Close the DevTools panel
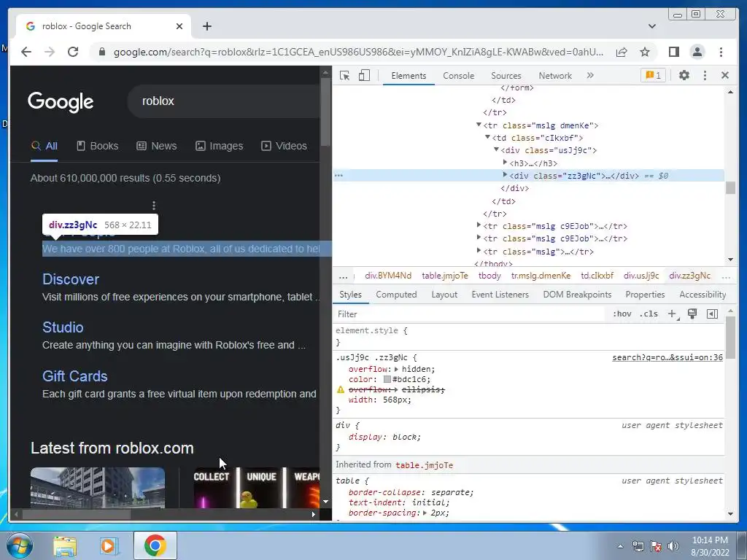 (x=725, y=75)
